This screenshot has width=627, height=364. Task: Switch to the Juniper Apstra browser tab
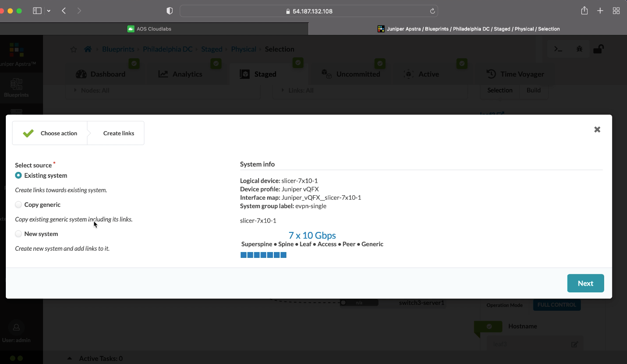pos(468,29)
